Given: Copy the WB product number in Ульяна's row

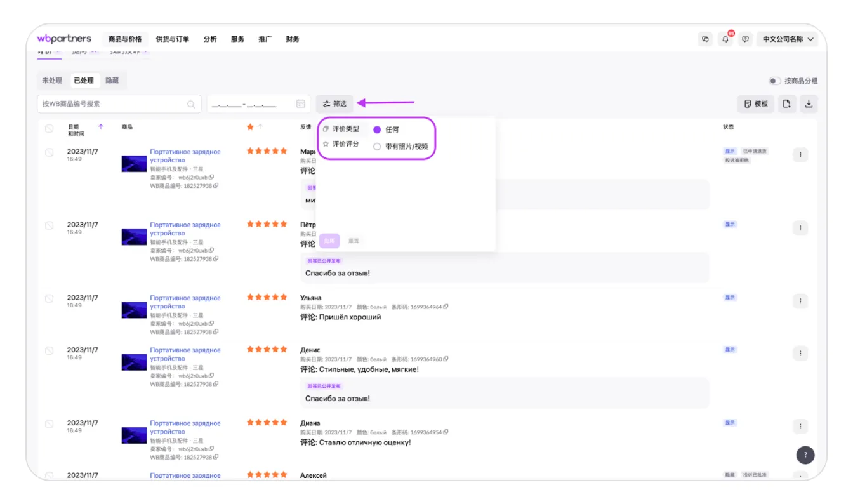Looking at the screenshot, I should pos(216,332).
